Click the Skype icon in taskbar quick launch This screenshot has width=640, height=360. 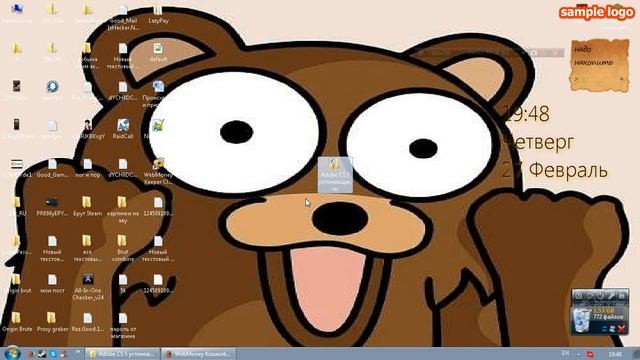(53, 354)
